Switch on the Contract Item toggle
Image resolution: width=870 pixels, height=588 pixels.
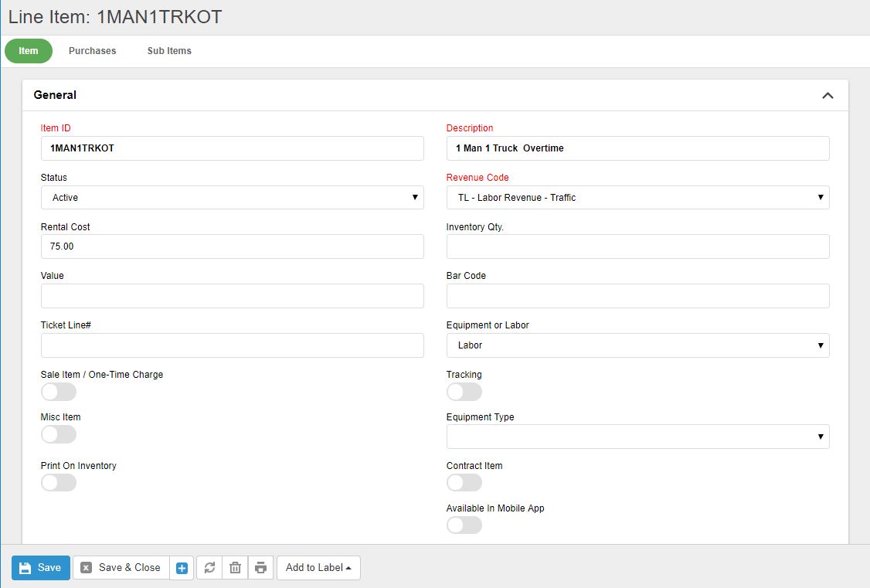pyautogui.click(x=464, y=483)
